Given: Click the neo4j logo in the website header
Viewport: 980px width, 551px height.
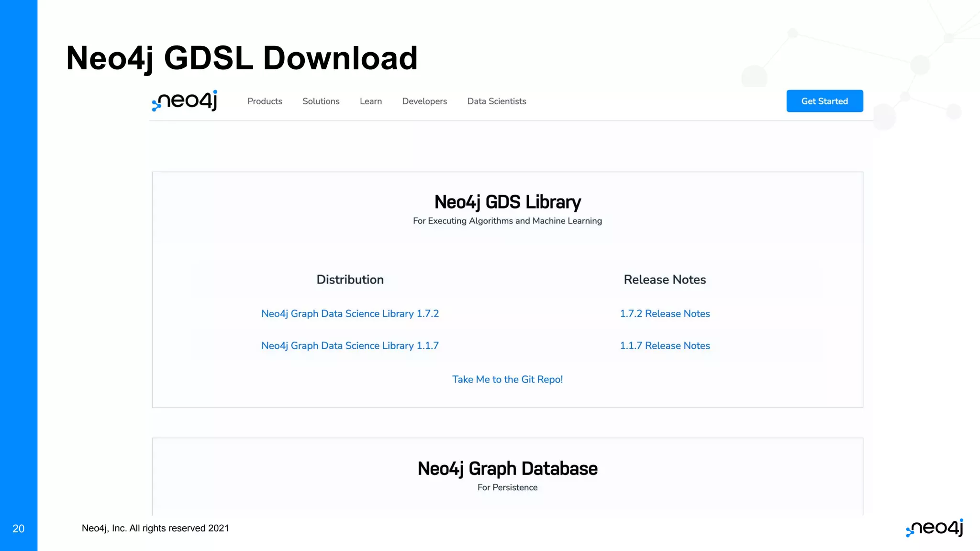Looking at the screenshot, I should 185,101.
